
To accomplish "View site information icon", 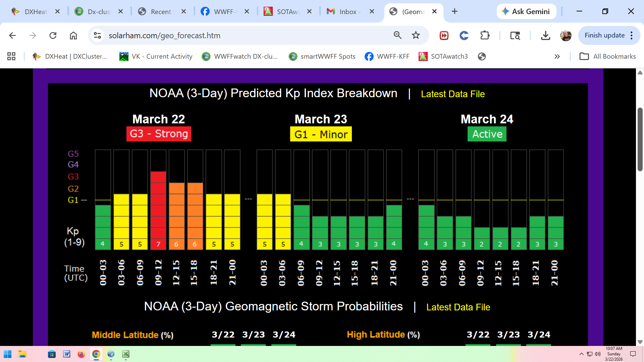I will coord(98,35).
